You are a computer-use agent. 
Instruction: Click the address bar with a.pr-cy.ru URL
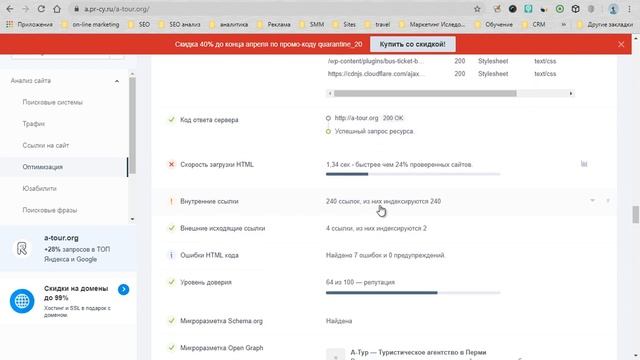coord(269,9)
